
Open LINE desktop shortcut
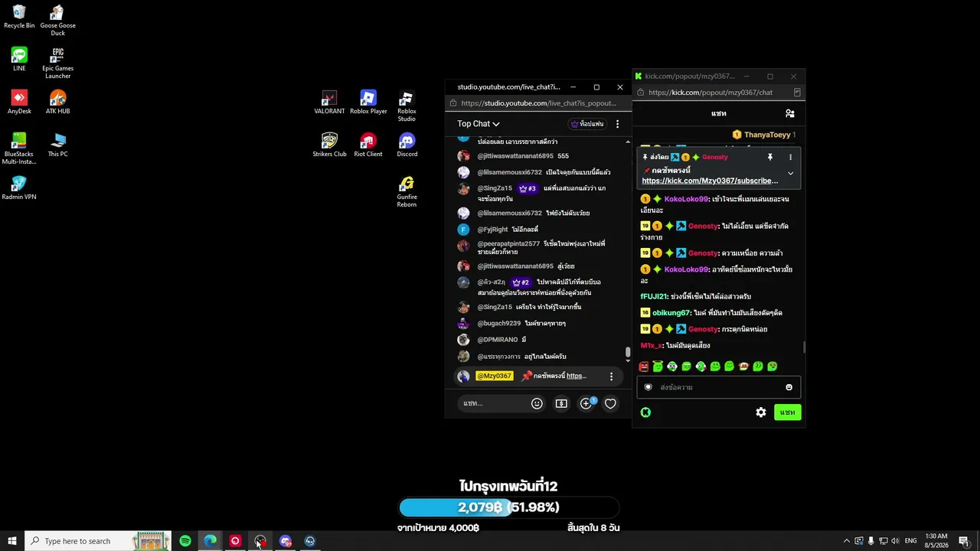[x=19, y=60]
